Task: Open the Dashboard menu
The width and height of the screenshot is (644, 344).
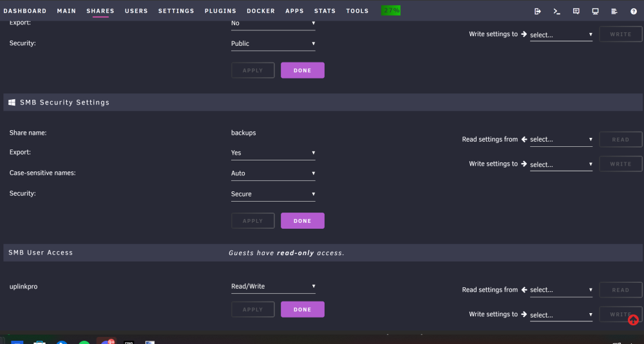Action: pyautogui.click(x=25, y=11)
